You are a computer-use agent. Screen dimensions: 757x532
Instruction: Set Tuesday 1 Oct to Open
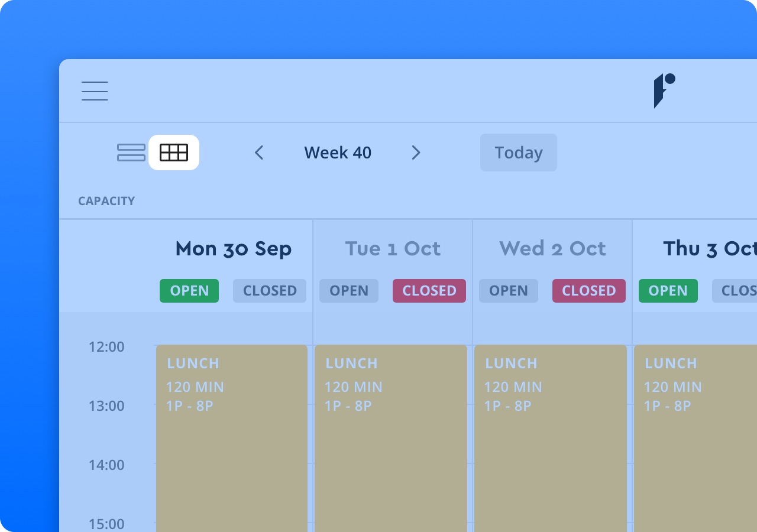(x=349, y=291)
